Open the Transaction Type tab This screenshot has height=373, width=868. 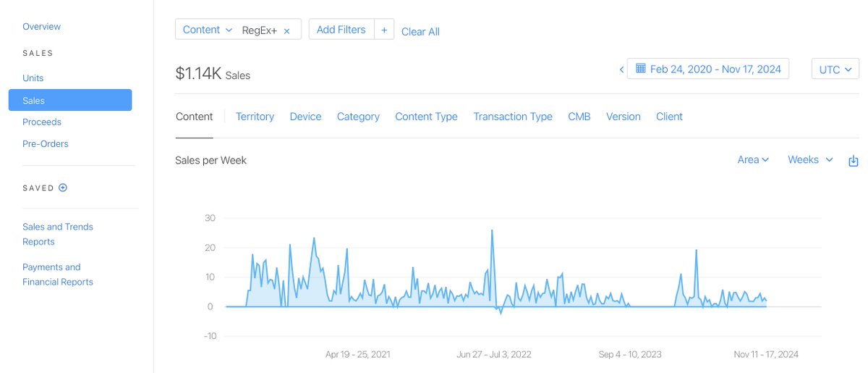[513, 117]
